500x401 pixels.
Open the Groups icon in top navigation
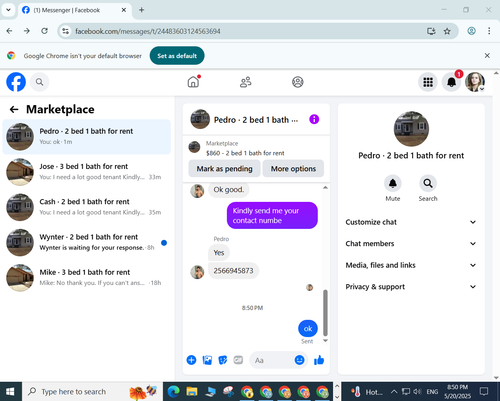pos(298,82)
